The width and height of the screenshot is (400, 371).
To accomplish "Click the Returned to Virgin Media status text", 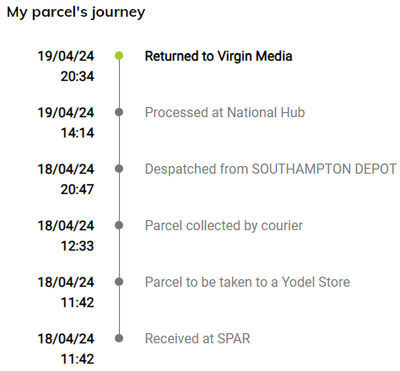I will (219, 56).
